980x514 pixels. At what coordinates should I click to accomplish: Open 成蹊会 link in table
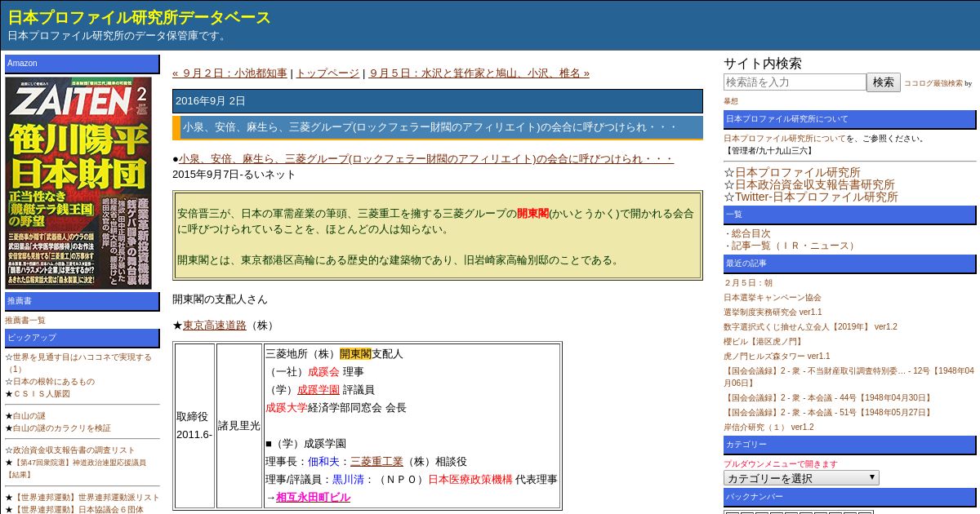[323, 371]
